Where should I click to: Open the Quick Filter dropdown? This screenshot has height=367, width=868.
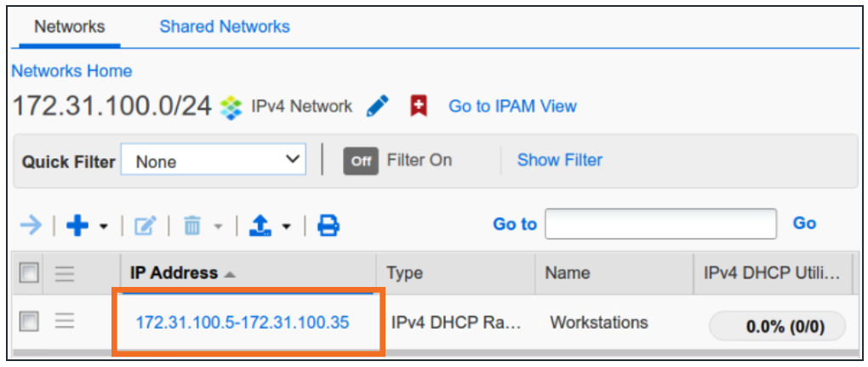coord(213,160)
